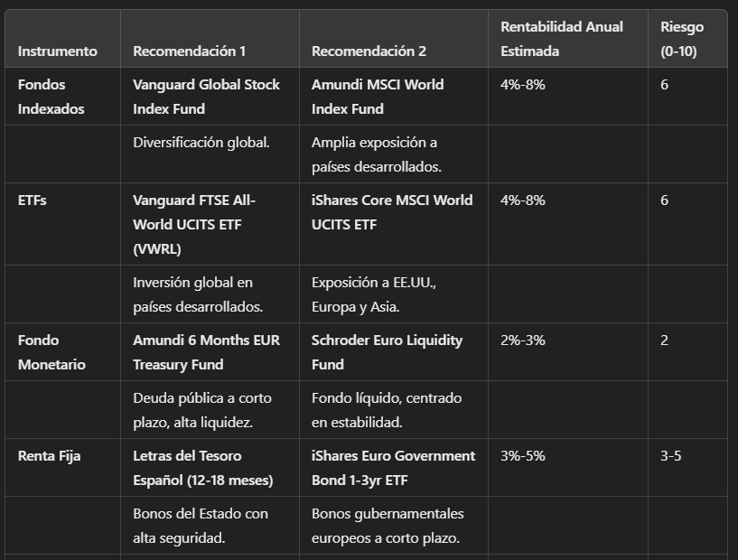Click the Recomendación 1 column header

[189, 51]
